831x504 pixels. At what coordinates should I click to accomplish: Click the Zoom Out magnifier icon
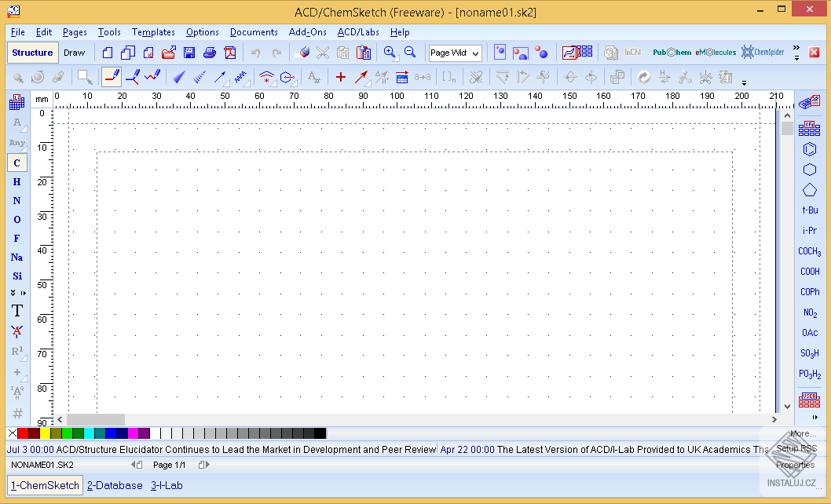pyautogui.click(x=410, y=53)
